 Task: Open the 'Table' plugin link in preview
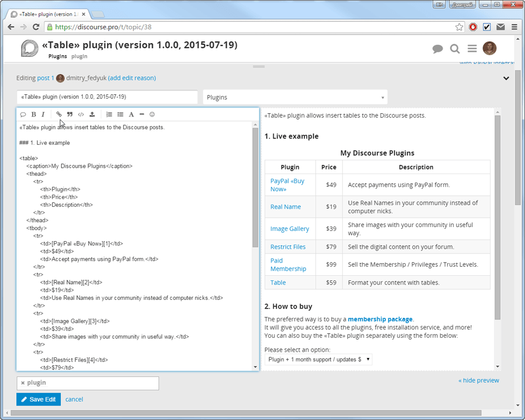point(278,283)
